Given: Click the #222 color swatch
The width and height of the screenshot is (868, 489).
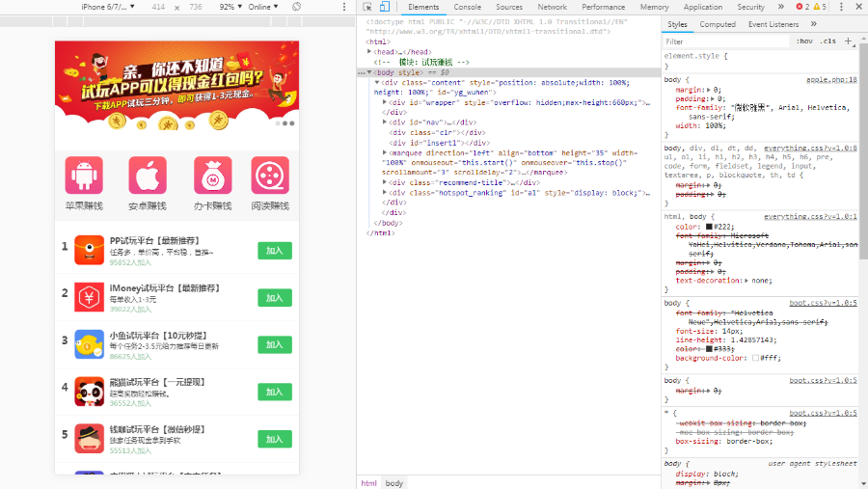Looking at the screenshot, I should tap(709, 227).
